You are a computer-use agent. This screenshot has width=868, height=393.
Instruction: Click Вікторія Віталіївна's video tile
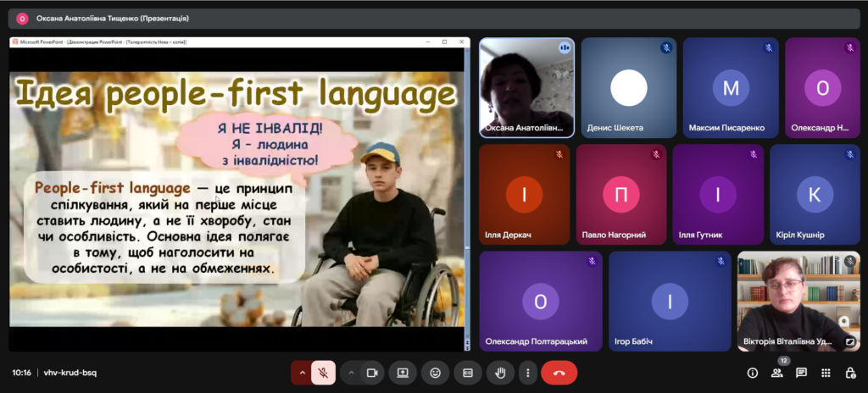[798, 301]
